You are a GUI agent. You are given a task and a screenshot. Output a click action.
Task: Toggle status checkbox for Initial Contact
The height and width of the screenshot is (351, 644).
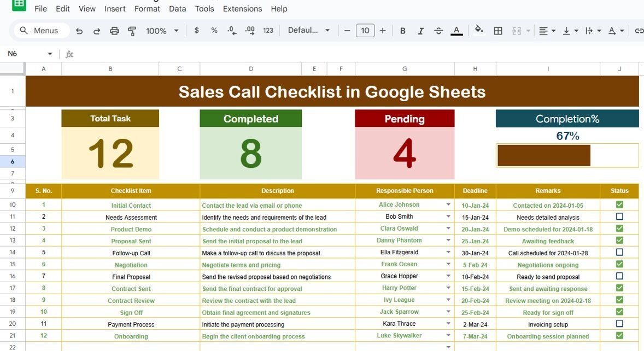coord(619,204)
